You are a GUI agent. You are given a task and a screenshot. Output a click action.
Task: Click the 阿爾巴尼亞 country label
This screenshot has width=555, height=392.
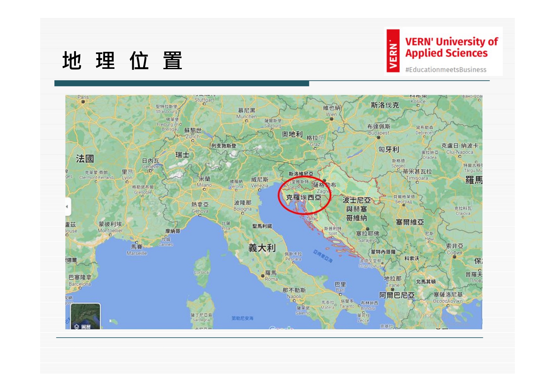tap(397, 295)
